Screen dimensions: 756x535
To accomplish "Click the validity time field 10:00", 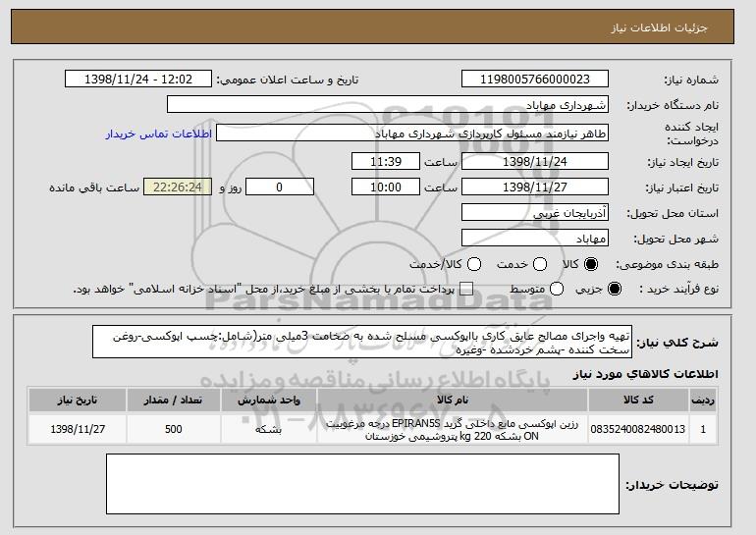I will pos(386,187).
